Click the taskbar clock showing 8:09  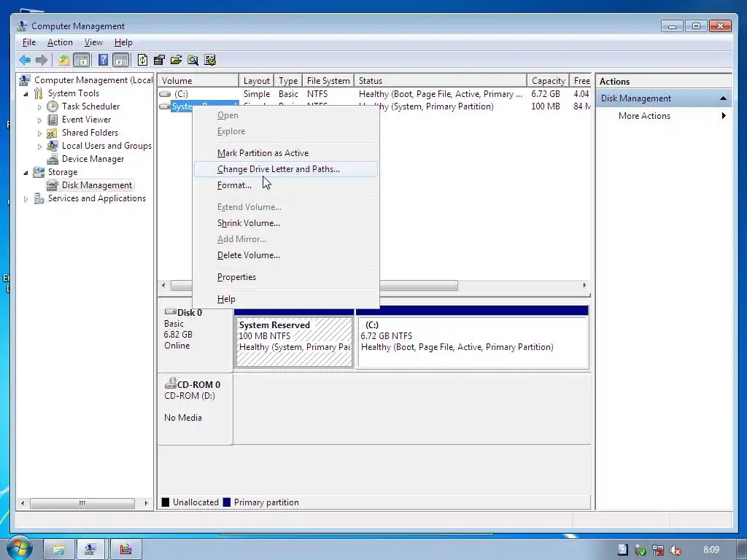click(x=711, y=550)
